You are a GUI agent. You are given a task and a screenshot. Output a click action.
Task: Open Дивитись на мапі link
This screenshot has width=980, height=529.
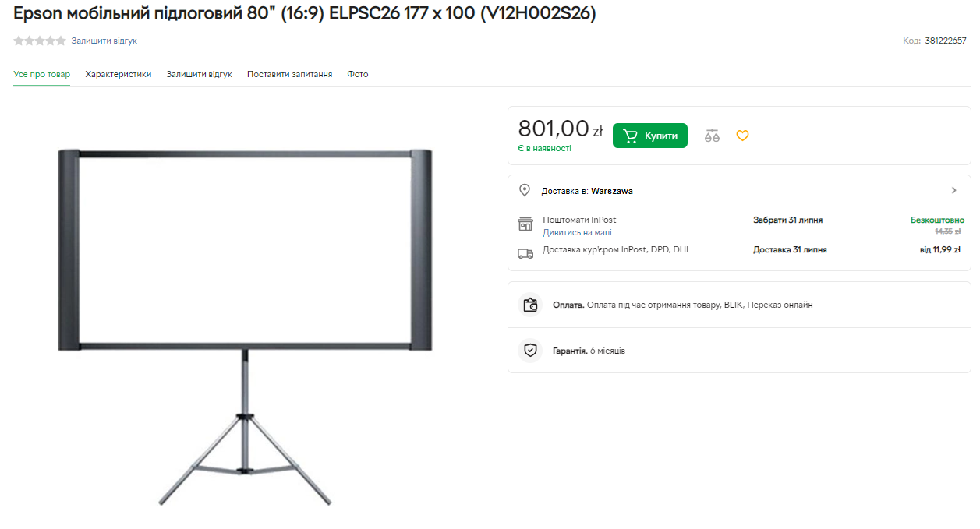(x=578, y=232)
